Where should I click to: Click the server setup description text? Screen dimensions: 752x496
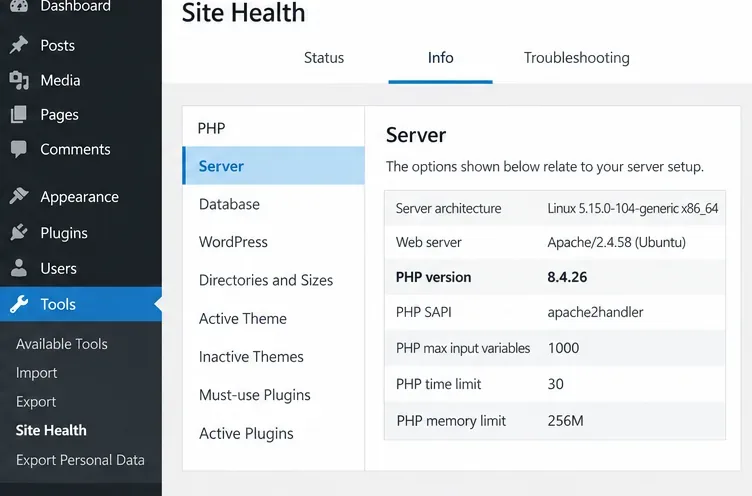click(545, 167)
